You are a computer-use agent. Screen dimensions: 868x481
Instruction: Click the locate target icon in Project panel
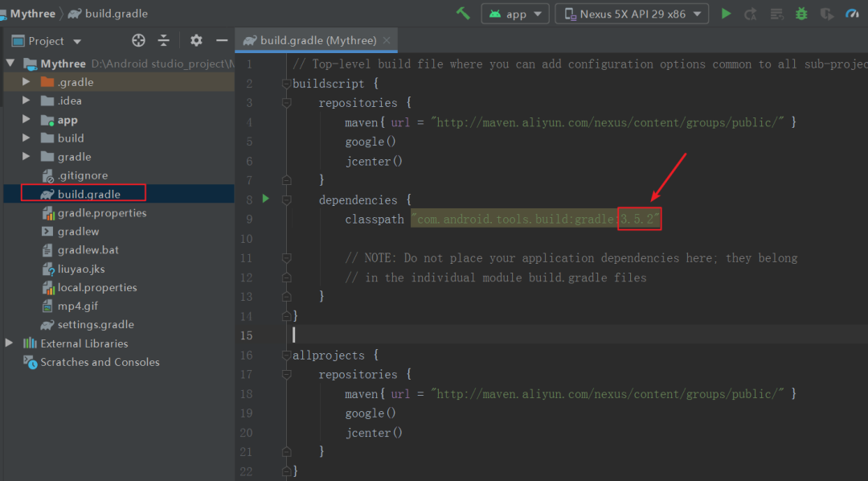138,40
